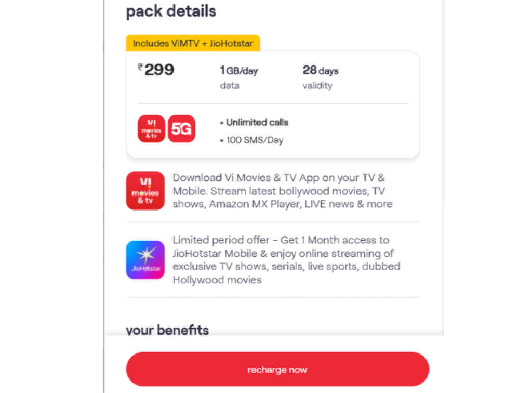Image resolution: width=532 pixels, height=393 pixels.
Task: Expand the pack details header
Action: pyautogui.click(x=171, y=11)
